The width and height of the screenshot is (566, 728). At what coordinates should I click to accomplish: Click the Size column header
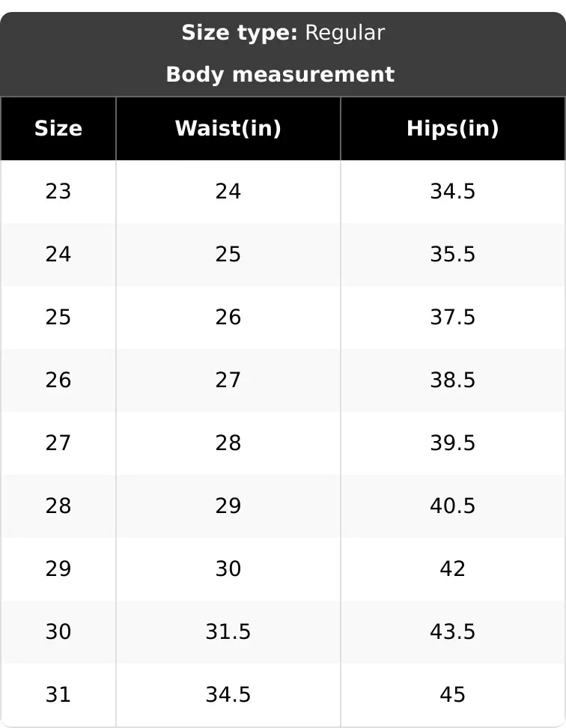[58, 129]
